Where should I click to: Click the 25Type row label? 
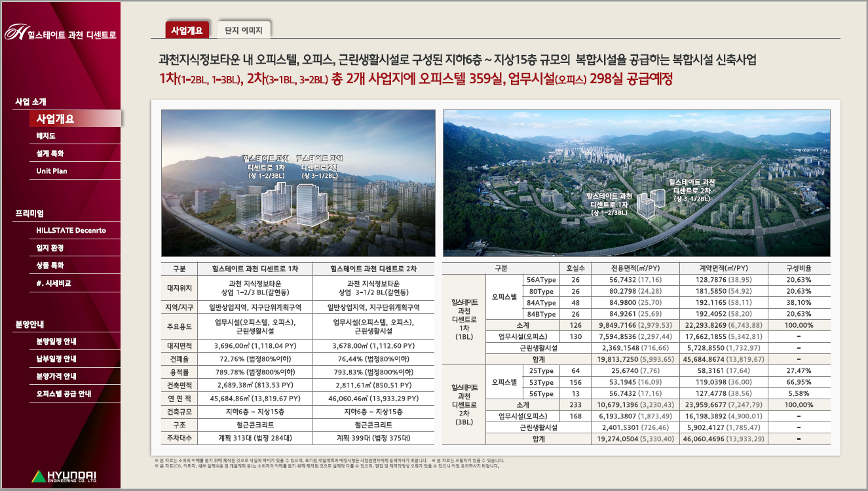(542, 371)
